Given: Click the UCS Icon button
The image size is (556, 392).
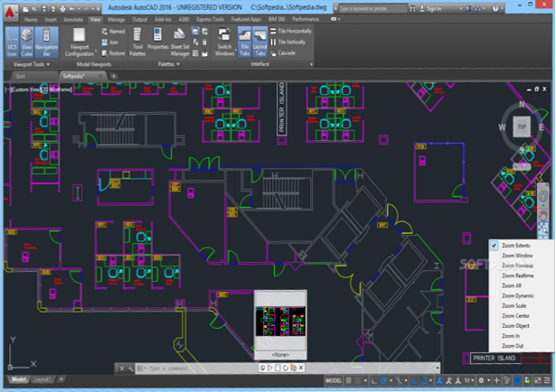Looking at the screenshot, I should tap(12, 41).
